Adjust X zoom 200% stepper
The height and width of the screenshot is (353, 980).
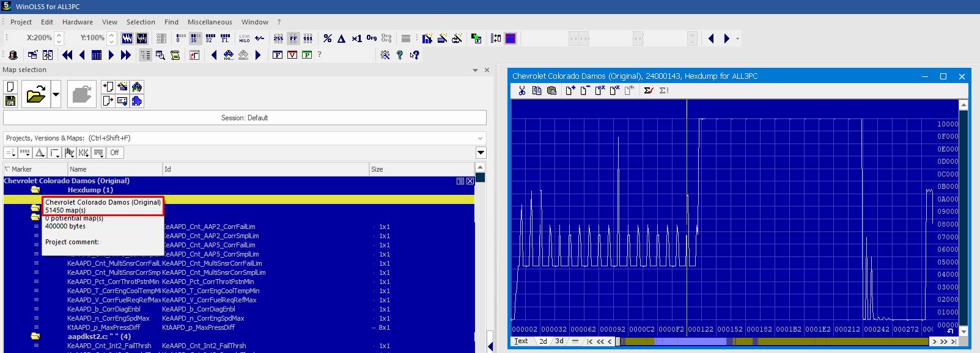[59, 38]
